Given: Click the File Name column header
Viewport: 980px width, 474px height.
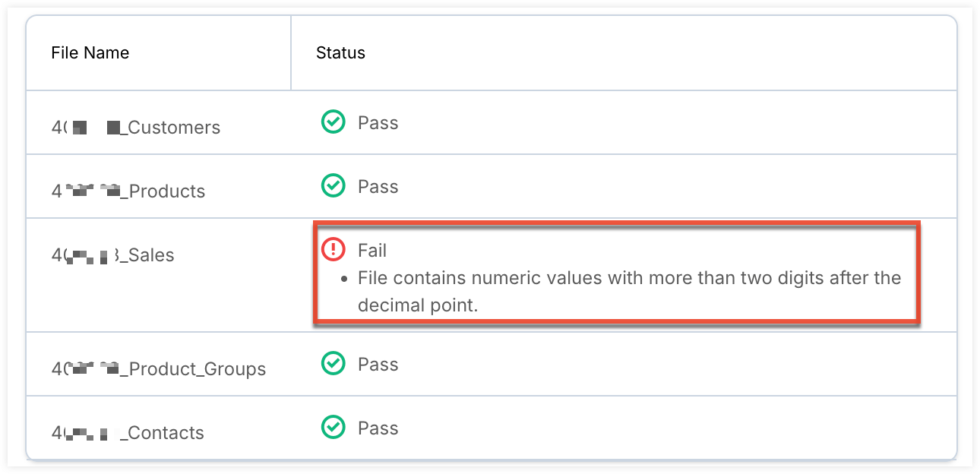Looking at the screenshot, I should 90,53.
